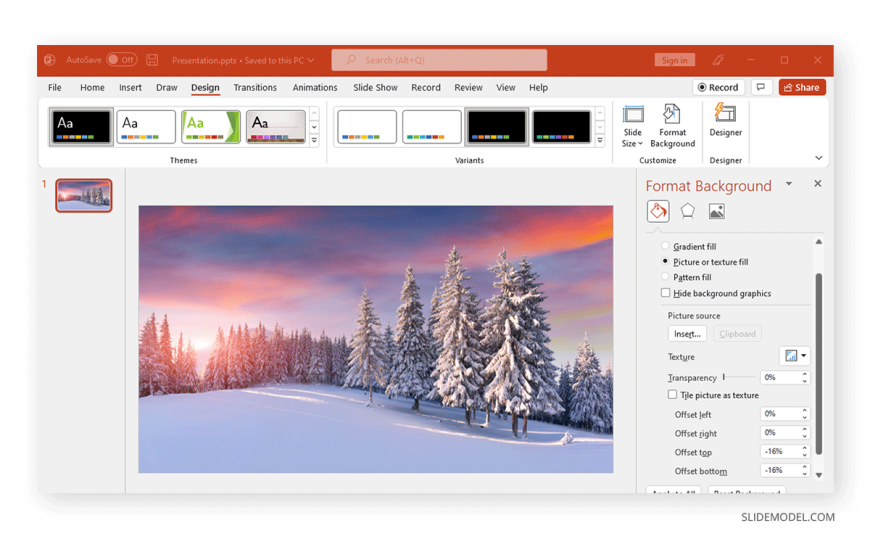Click the Sign in button
Viewport: 870px width, 539px height.
[x=674, y=60]
